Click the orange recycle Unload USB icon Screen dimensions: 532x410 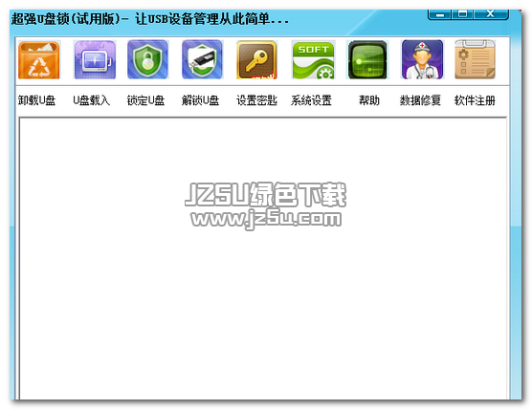(x=39, y=60)
